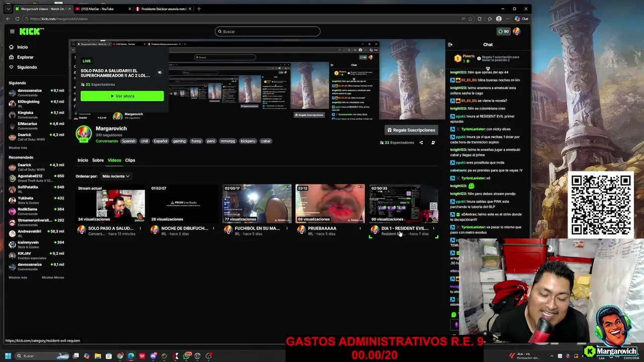This screenshot has height=362, width=644.
Task: Select the Videos channel tab
Action: [x=114, y=160]
